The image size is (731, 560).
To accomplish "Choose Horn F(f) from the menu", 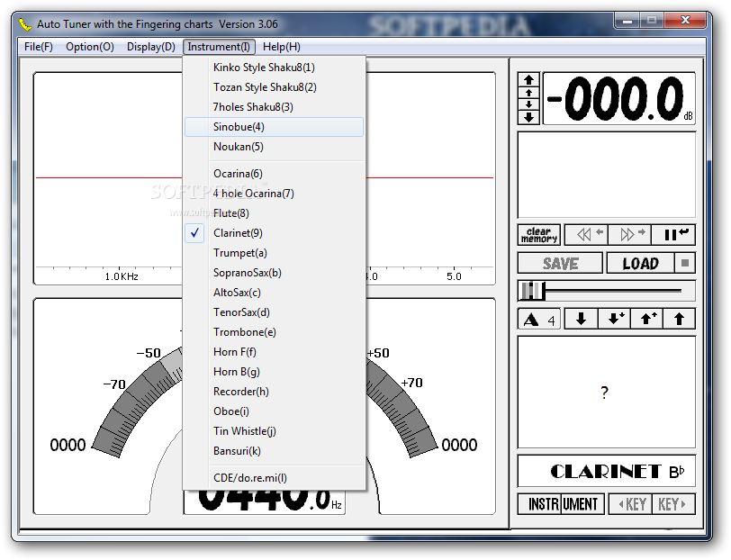I will tap(274, 352).
